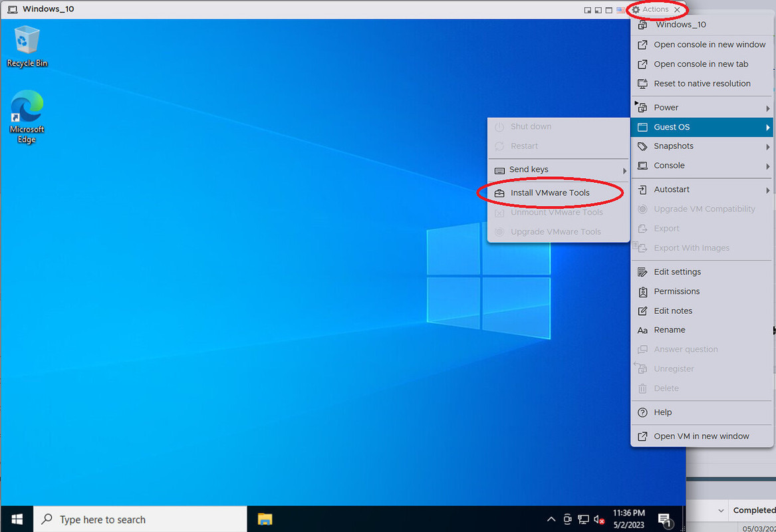Expand the Console submenu
The width and height of the screenshot is (776, 532).
pyautogui.click(x=702, y=166)
